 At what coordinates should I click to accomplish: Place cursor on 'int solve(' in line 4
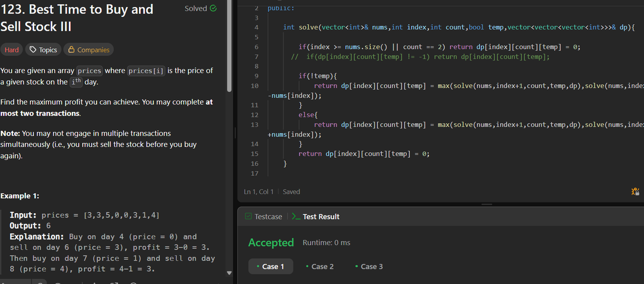[x=301, y=27]
